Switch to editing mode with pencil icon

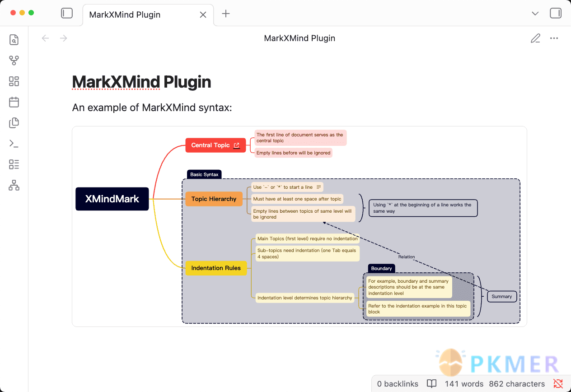click(x=535, y=38)
